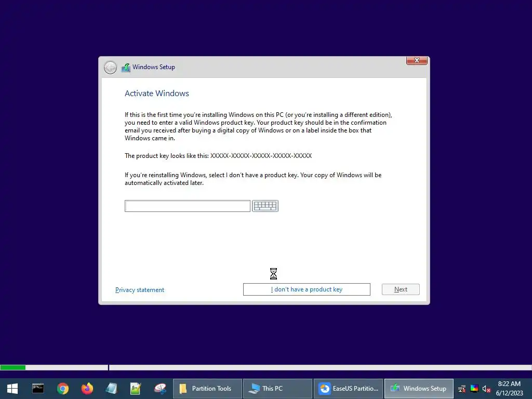Viewport: 532px width, 399px height.
Task: Open the Privacy statement link
Action: [x=140, y=290]
